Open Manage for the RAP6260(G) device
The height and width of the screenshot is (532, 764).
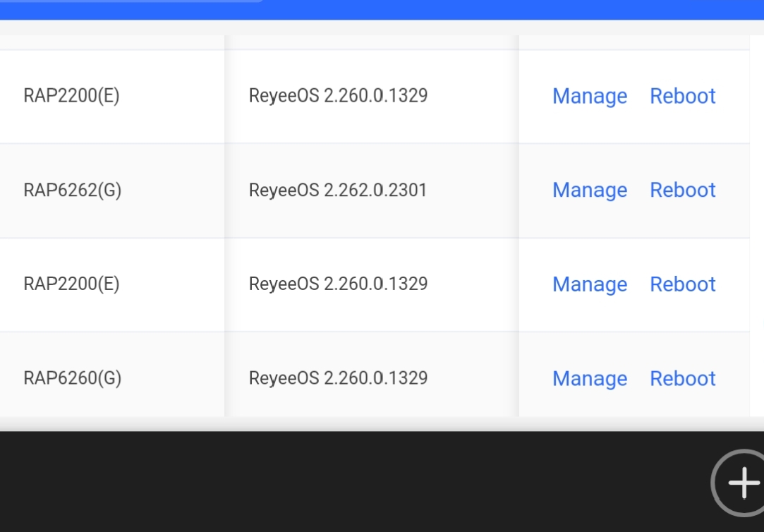coord(589,379)
